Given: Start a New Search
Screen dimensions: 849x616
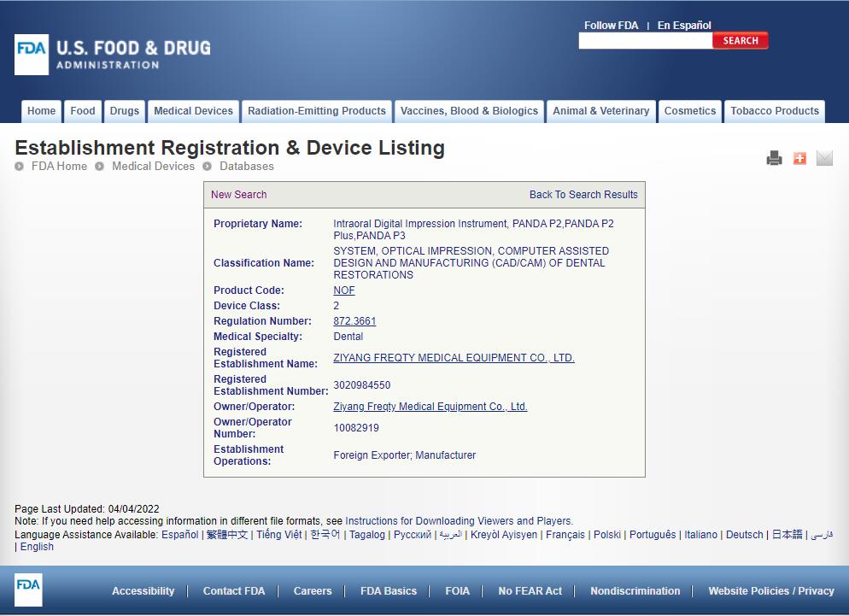Looking at the screenshot, I should tap(239, 195).
